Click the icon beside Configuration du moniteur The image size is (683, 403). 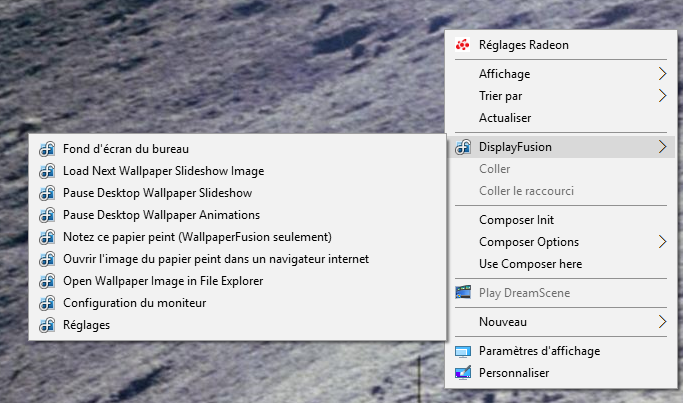(46, 303)
